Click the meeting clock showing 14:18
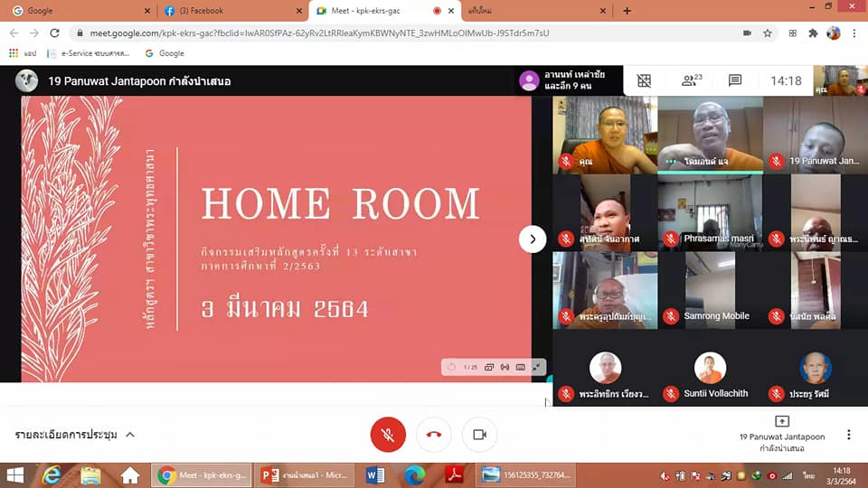This screenshot has width=868, height=488. [x=786, y=80]
